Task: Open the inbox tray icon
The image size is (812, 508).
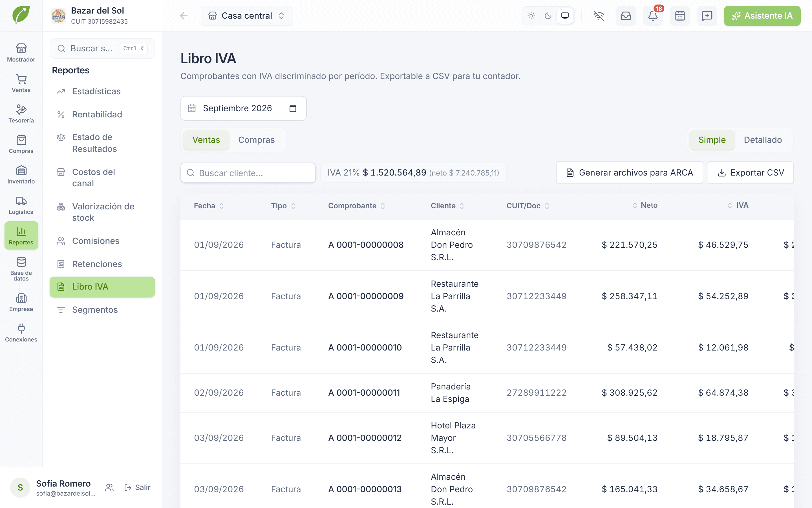Action: [626, 16]
